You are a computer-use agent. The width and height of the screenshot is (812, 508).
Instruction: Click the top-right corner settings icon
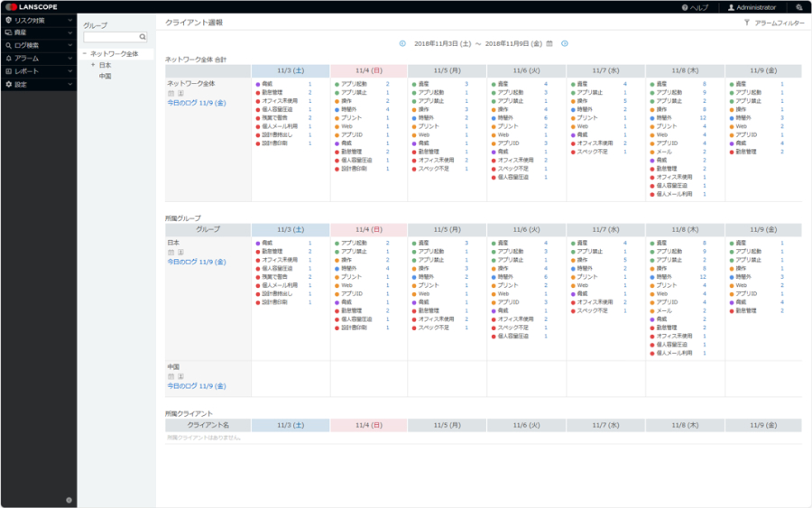coord(799,7)
